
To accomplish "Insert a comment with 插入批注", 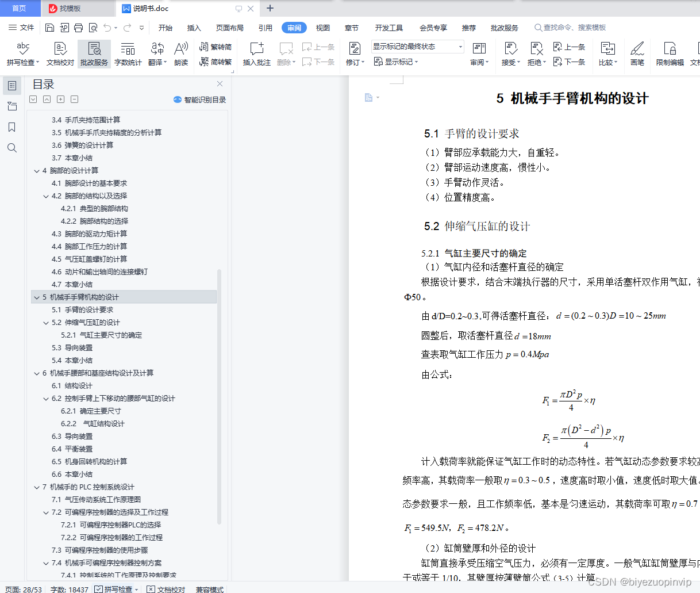I will coord(257,54).
